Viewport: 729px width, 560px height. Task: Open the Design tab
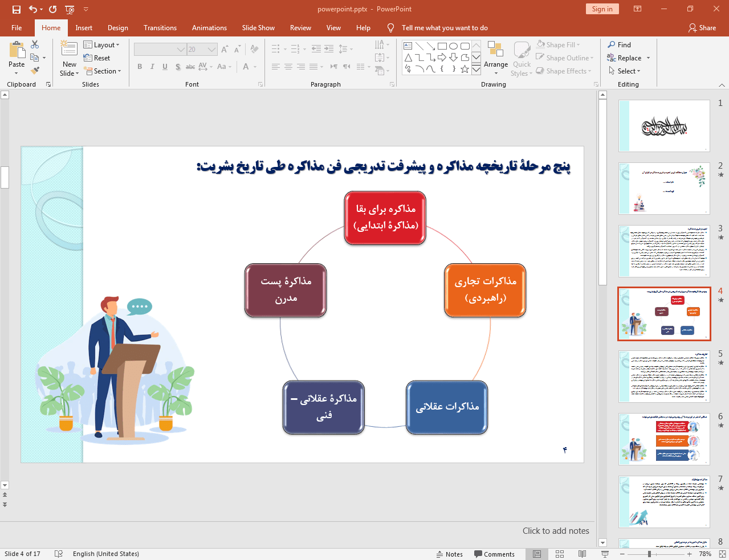pos(117,27)
